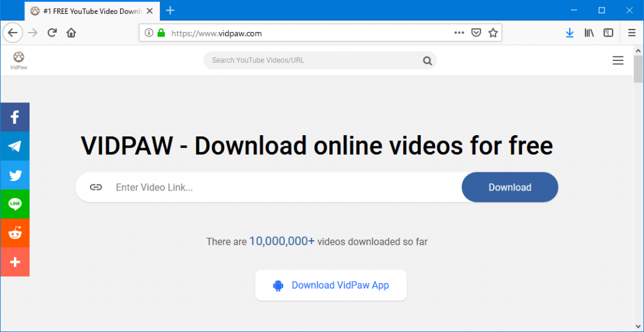Go back using the browser back arrow
The height and width of the screenshot is (332, 644).
(x=13, y=33)
